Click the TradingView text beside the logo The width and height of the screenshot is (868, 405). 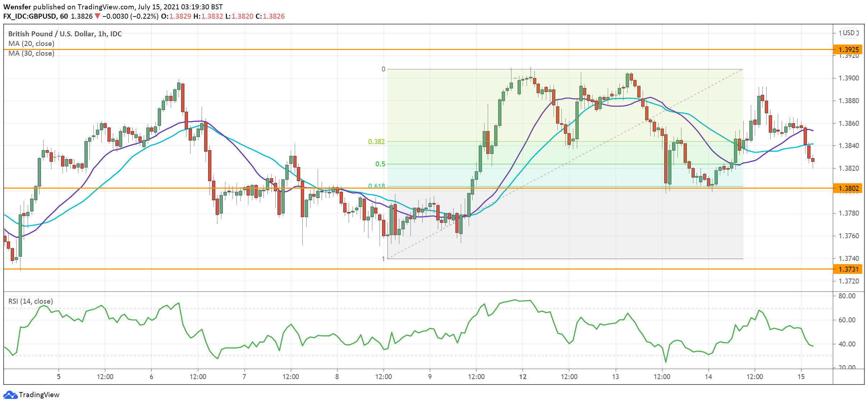(39, 395)
